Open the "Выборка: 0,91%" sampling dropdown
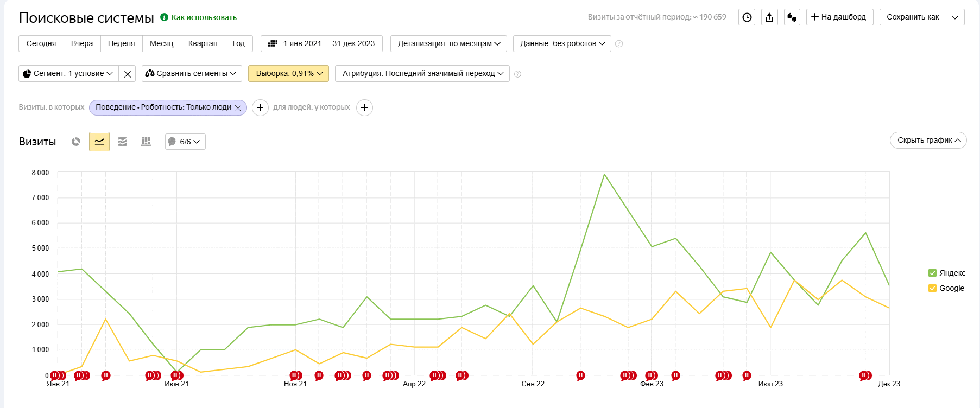 pyautogui.click(x=288, y=74)
